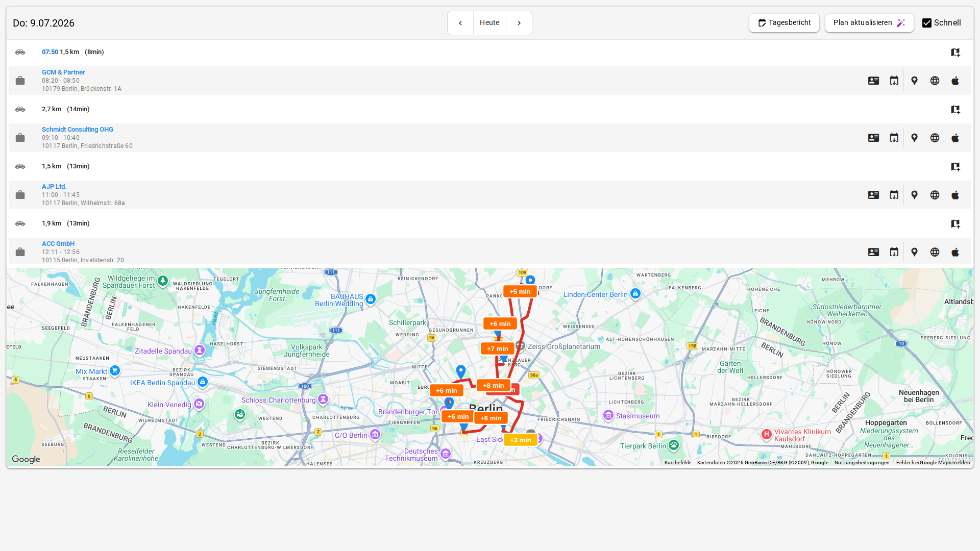Viewport: 980px width, 551px height.
Task: Show location pin for AJP Ltd.
Action: click(x=915, y=195)
